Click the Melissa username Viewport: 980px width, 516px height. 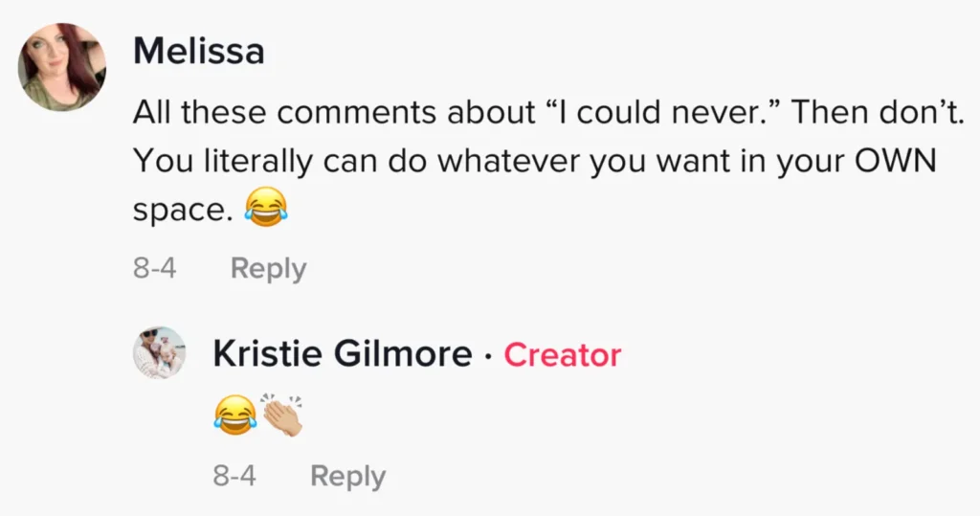click(198, 51)
